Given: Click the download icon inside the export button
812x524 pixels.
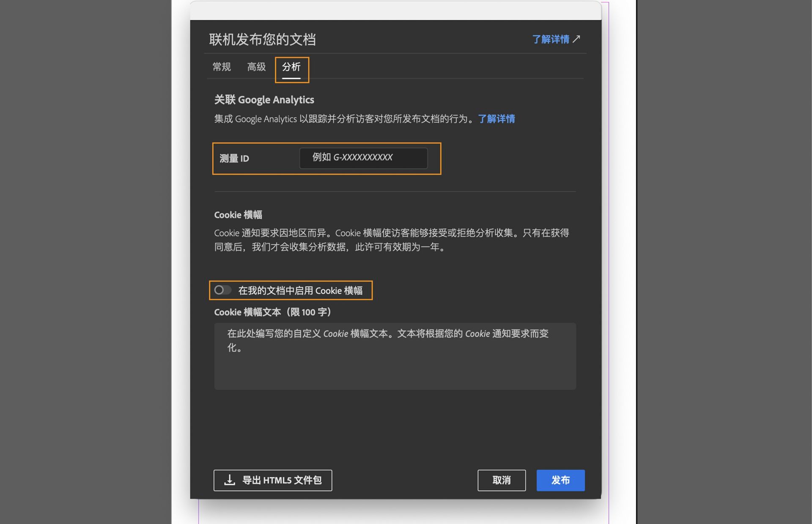Looking at the screenshot, I should tap(229, 480).
